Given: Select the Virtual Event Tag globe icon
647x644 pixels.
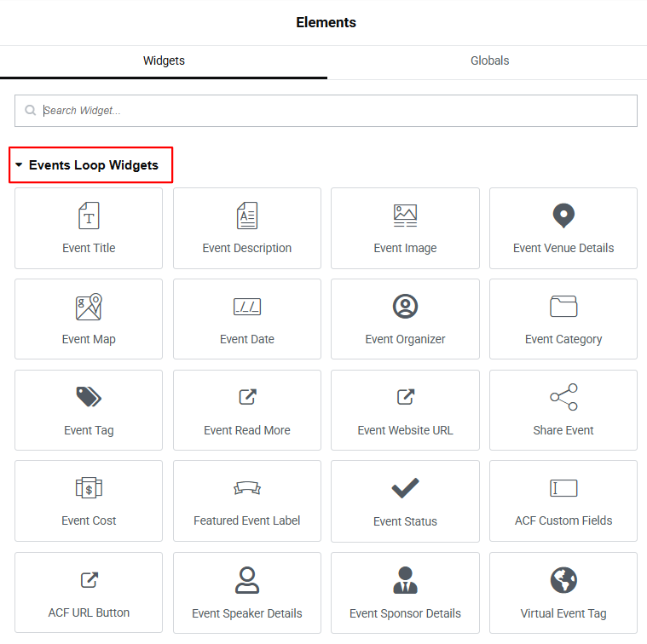Looking at the screenshot, I should pos(563,580).
